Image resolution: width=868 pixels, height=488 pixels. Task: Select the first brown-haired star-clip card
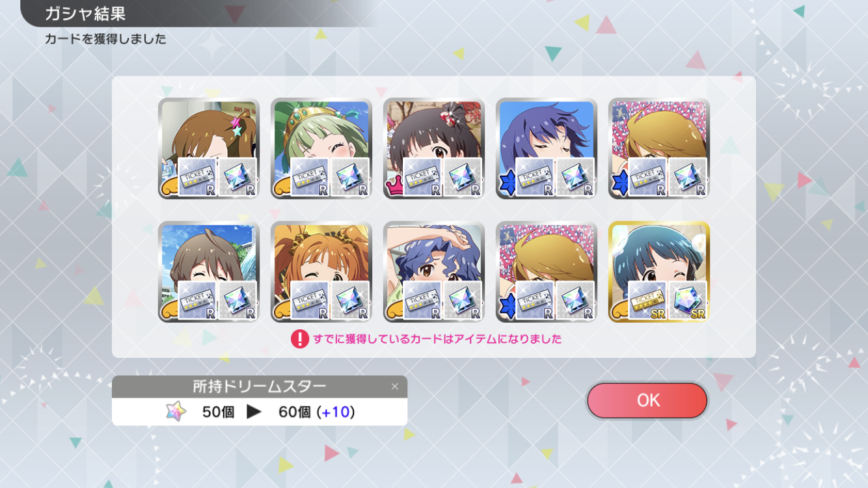[209, 148]
